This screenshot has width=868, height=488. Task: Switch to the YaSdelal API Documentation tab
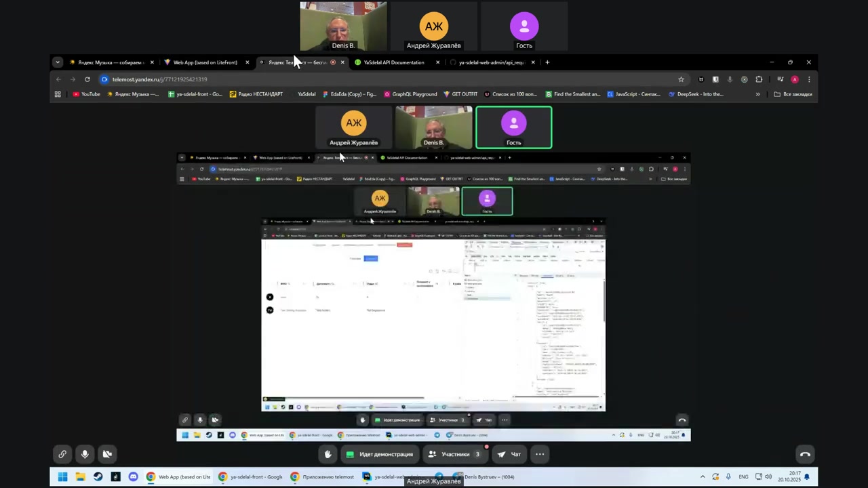[393, 62]
